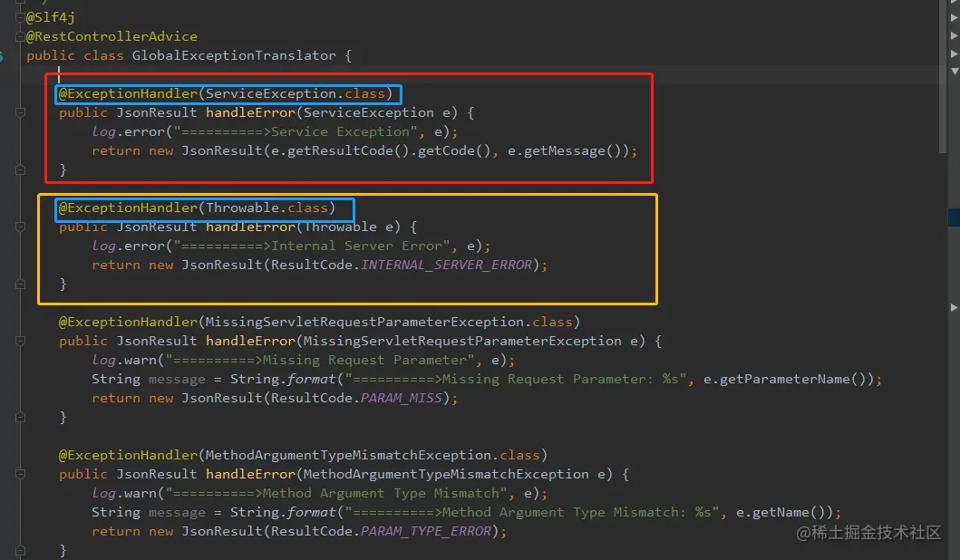960x560 pixels.
Task: Fold the handleError(ServiceException e) method
Action: (x=20, y=112)
